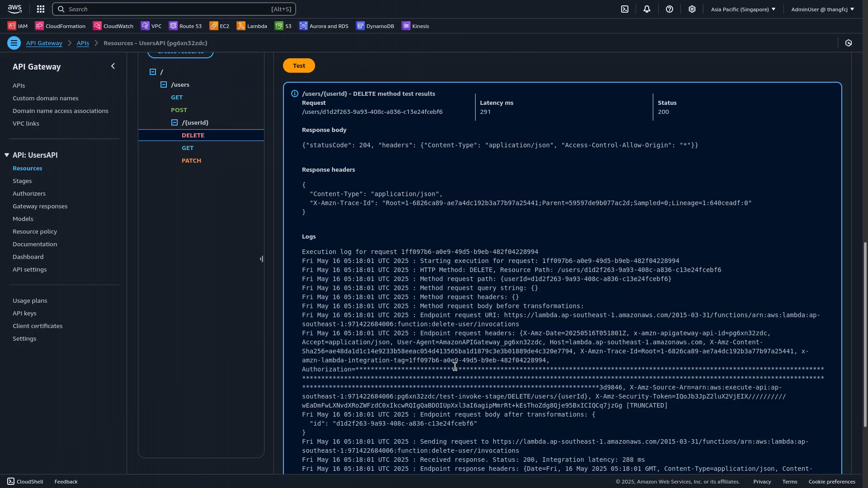Open the help question mark menu

(x=670, y=9)
